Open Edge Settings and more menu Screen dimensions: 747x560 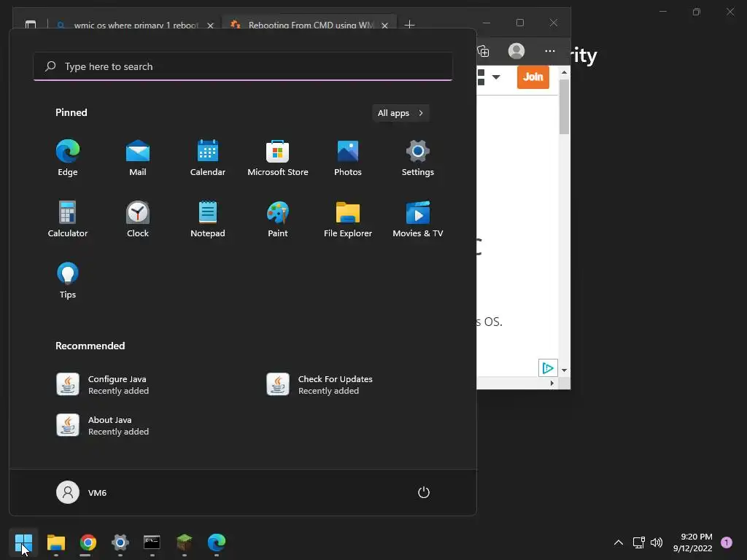550,51
